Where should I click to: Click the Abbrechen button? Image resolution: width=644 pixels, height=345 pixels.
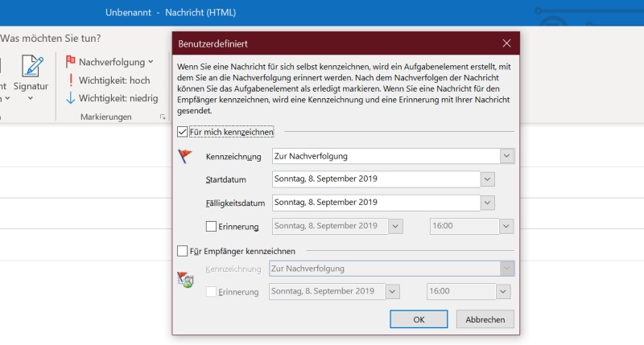tap(485, 319)
